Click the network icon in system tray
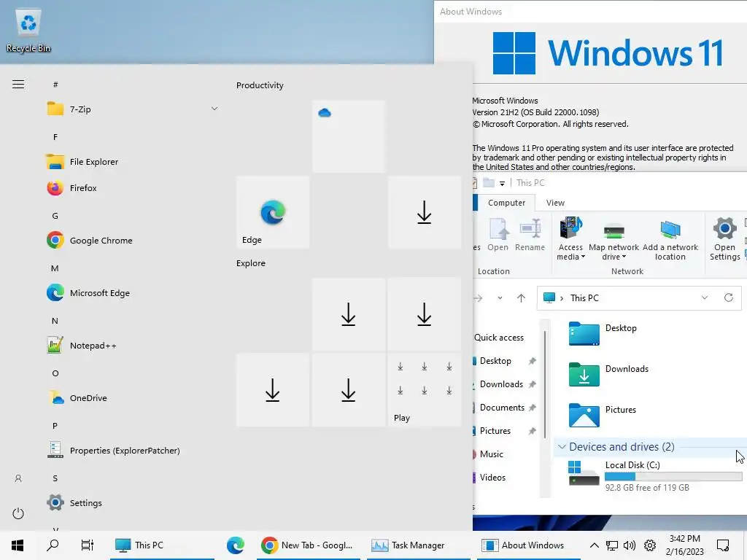Screen dimensions: 747x560 pyautogui.click(x=612, y=545)
